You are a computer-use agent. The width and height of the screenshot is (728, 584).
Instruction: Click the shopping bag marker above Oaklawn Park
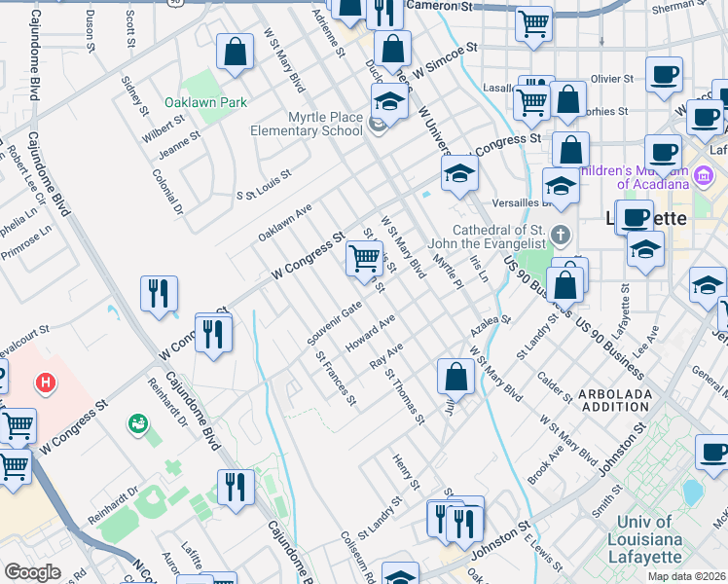235,54
